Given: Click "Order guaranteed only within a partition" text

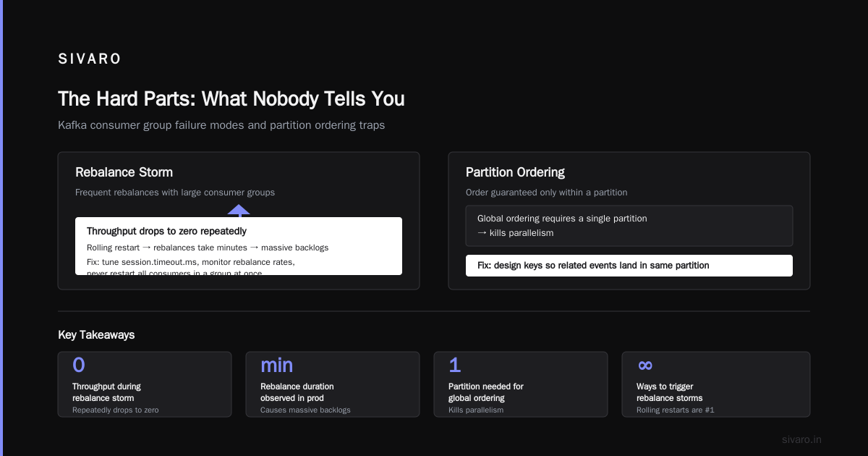Looking at the screenshot, I should 547,193.
